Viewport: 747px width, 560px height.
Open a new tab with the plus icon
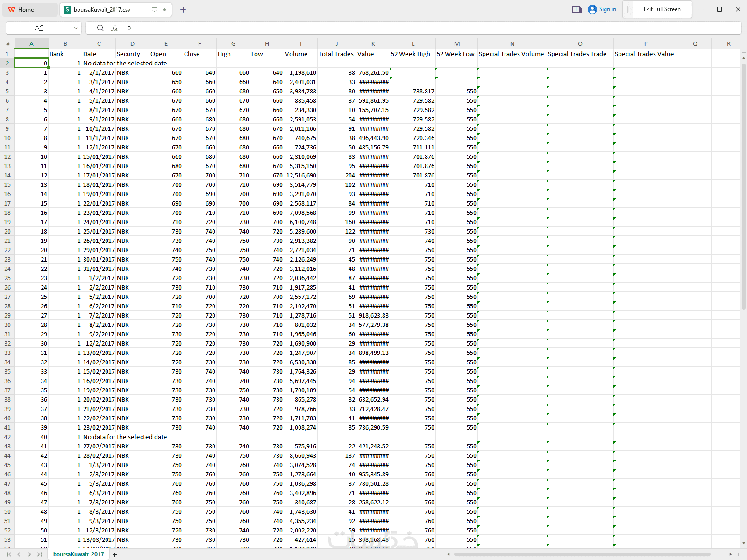(183, 9)
